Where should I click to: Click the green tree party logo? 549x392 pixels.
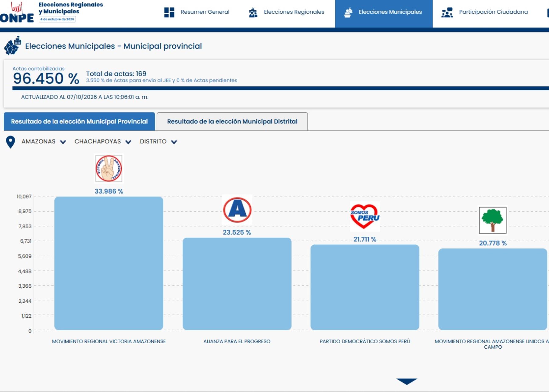click(493, 220)
